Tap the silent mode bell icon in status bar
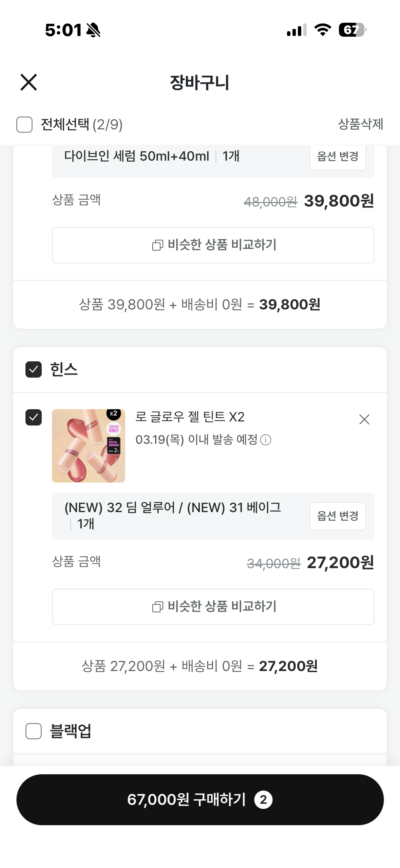The width and height of the screenshot is (400, 868). (93, 30)
